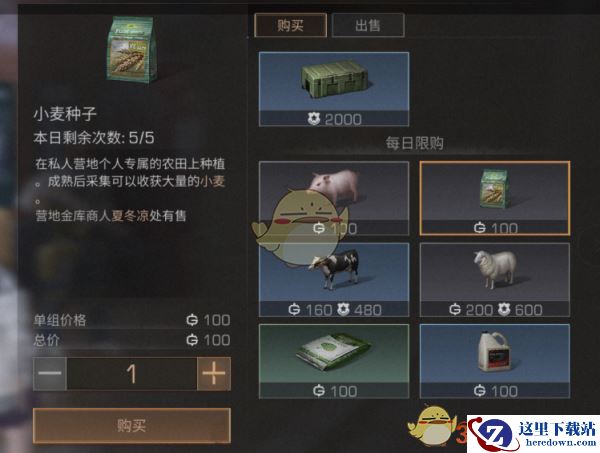Click the highlighted 小麦 text link
This screenshot has width=600, height=453.
tap(212, 181)
